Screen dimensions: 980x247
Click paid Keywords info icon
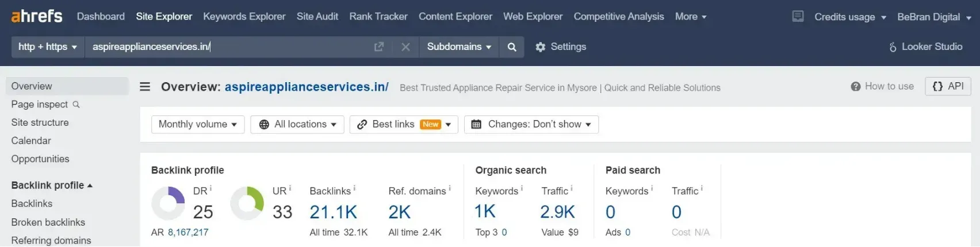tap(652, 188)
